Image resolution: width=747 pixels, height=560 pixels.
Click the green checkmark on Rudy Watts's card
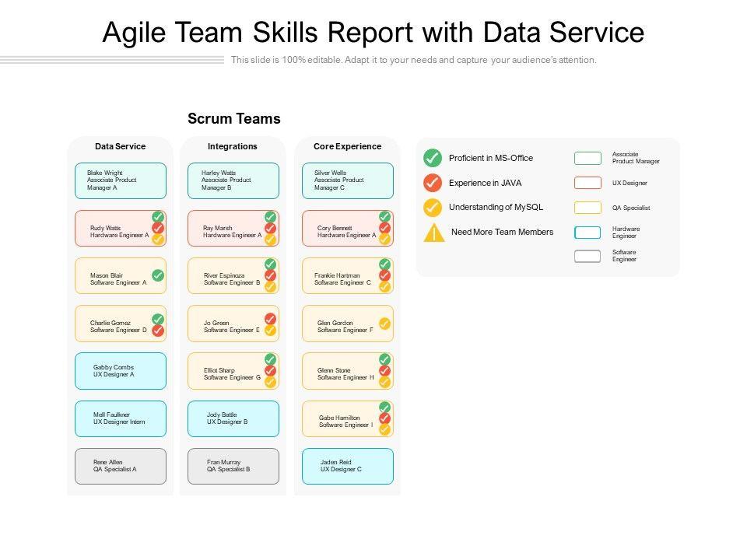158,217
